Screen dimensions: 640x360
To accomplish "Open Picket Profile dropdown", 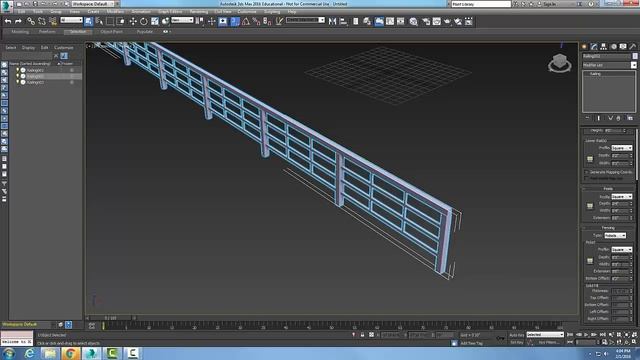I will pyautogui.click(x=622, y=249).
